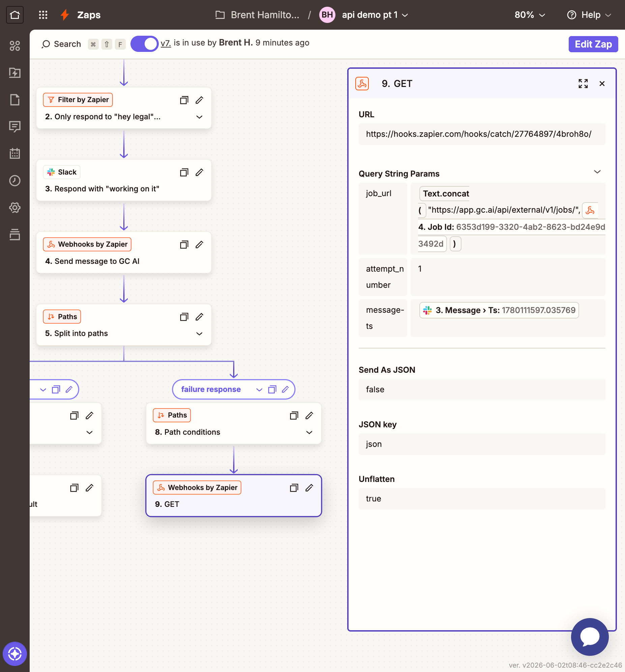Open the chat support bubble

point(590,637)
